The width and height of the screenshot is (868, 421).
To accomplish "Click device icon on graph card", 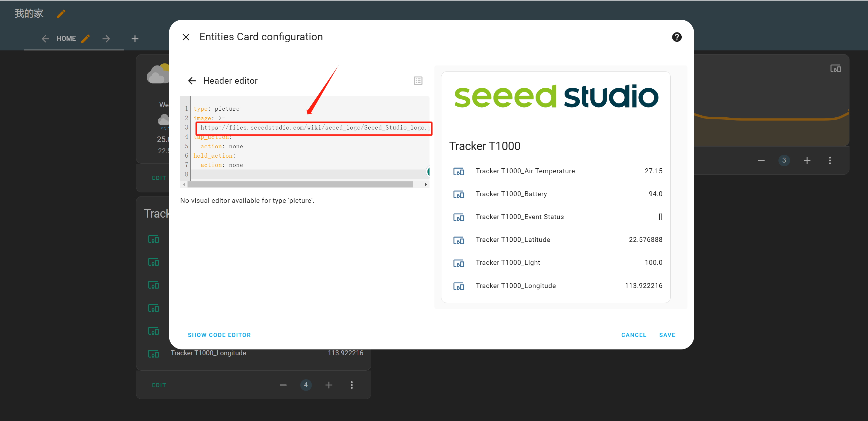I will point(835,69).
